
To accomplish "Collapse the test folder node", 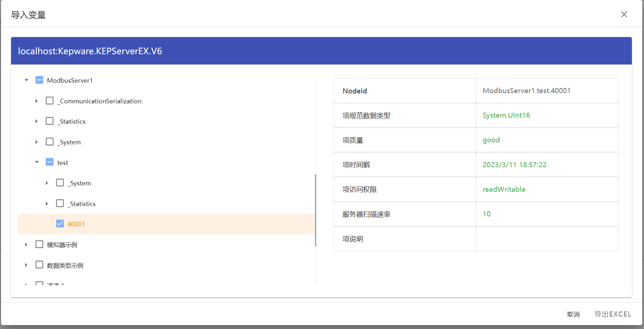I will tap(37, 162).
